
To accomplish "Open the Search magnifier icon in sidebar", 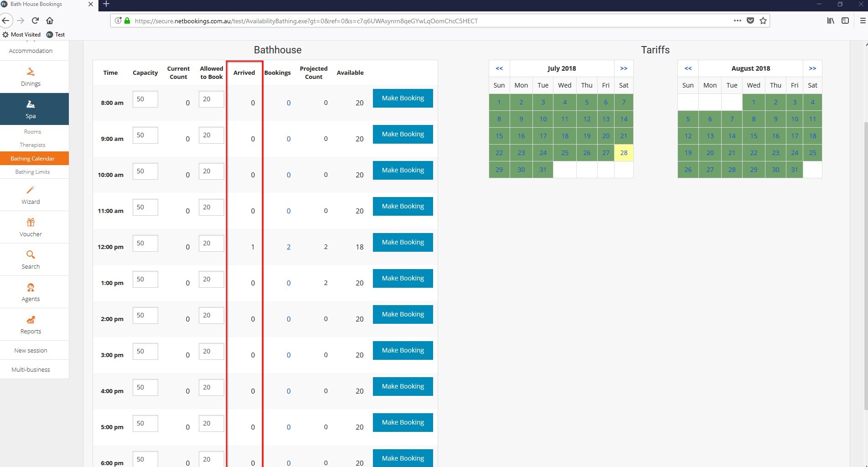I will (x=31, y=255).
